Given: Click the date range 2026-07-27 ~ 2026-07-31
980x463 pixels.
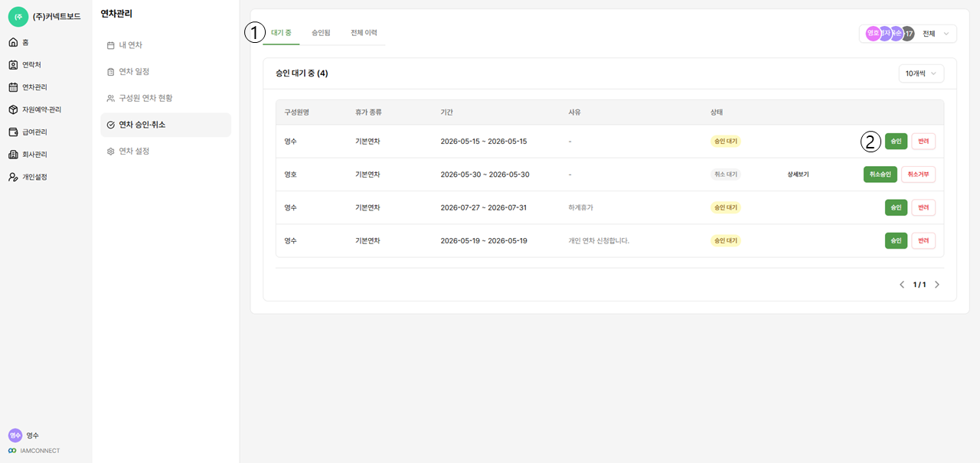Looking at the screenshot, I should point(484,207).
